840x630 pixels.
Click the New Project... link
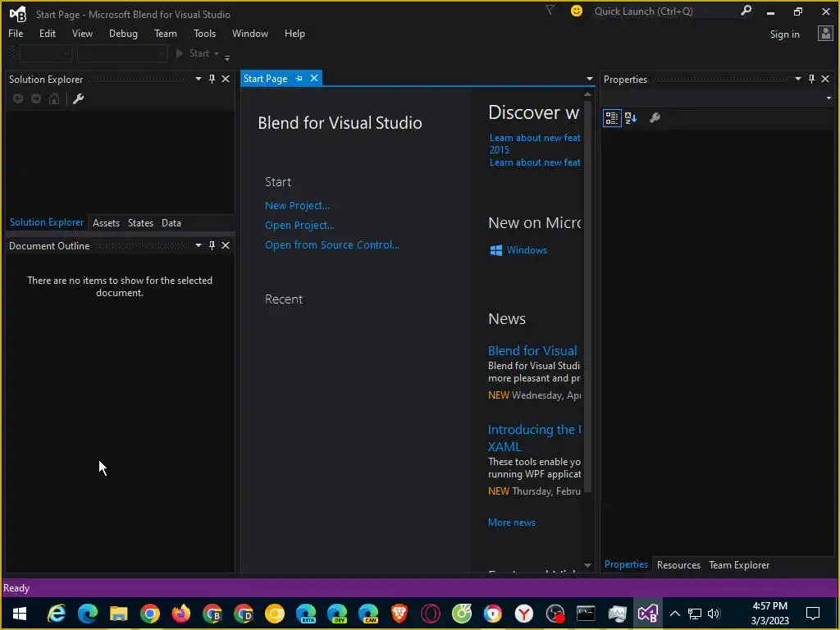click(297, 205)
